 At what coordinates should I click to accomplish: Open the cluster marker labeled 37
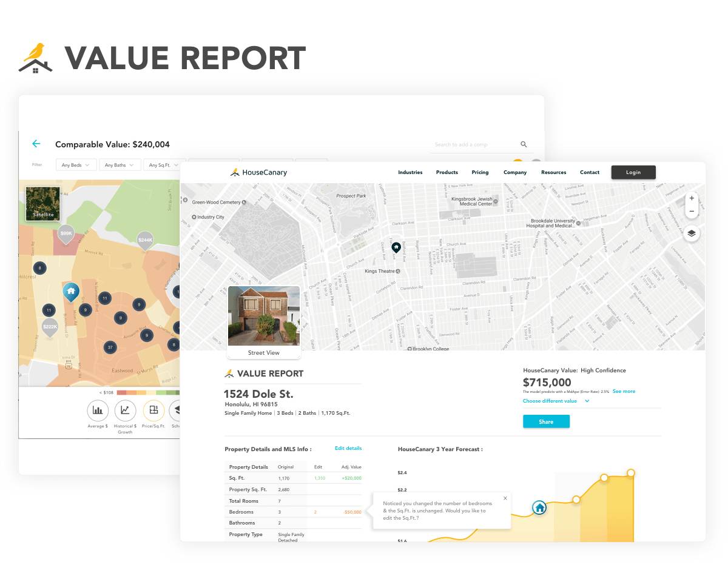pos(110,347)
